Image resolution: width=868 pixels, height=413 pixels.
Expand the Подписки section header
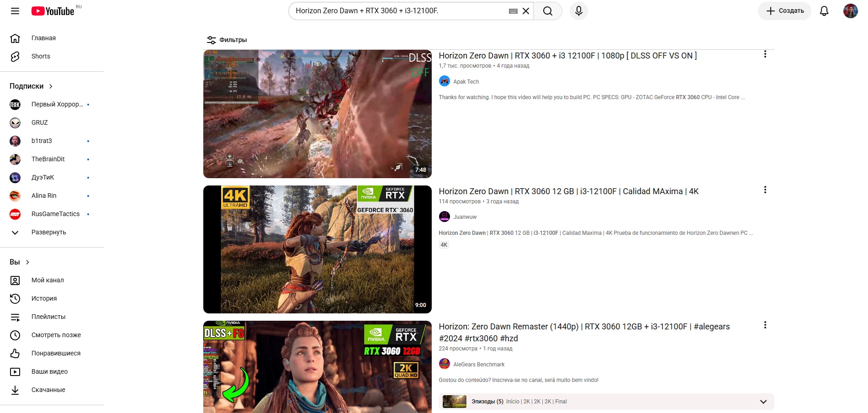(x=32, y=86)
